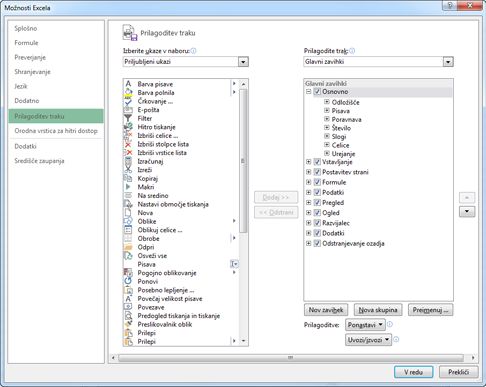Uncheck the Osnovno tab checkbox
486x387 pixels.
click(317, 92)
